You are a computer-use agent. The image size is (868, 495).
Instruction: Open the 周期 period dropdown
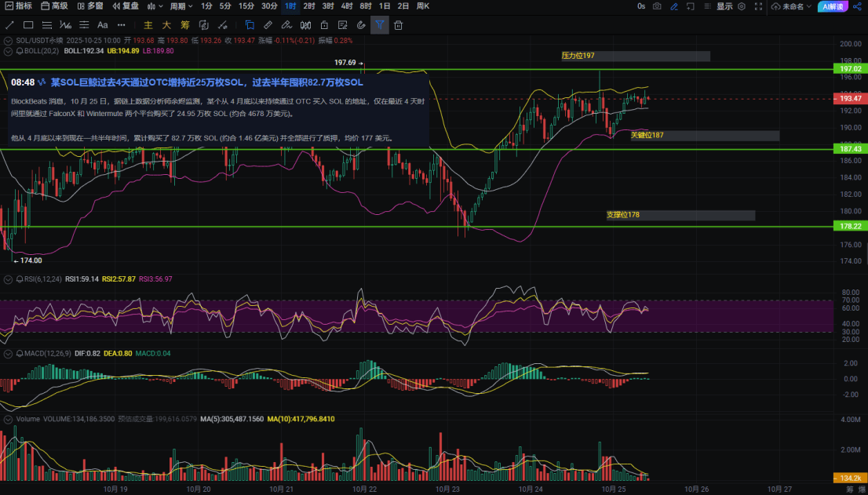181,6
